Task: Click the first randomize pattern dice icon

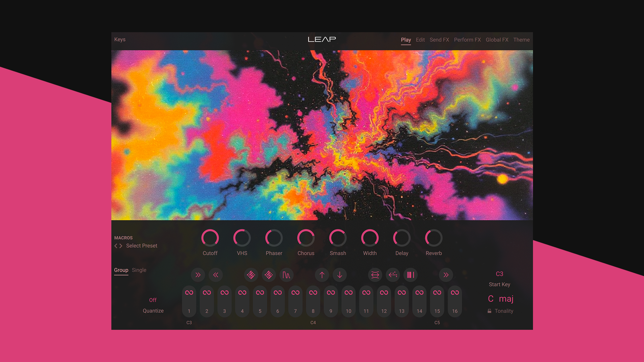Action: click(251, 275)
